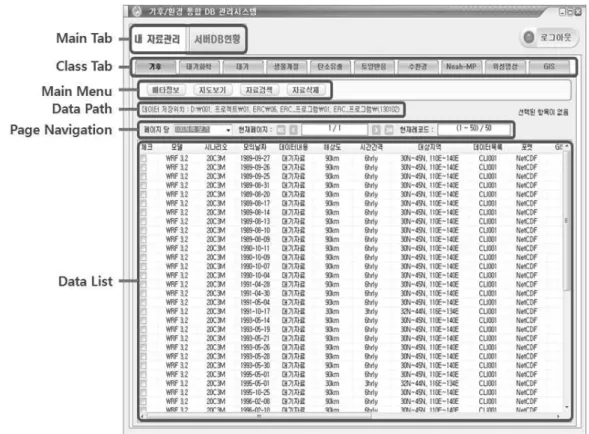589x434 pixels.
Task: Click the 3hrly cell in the 1991-10-17 row
Action: [x=371, y=312]
